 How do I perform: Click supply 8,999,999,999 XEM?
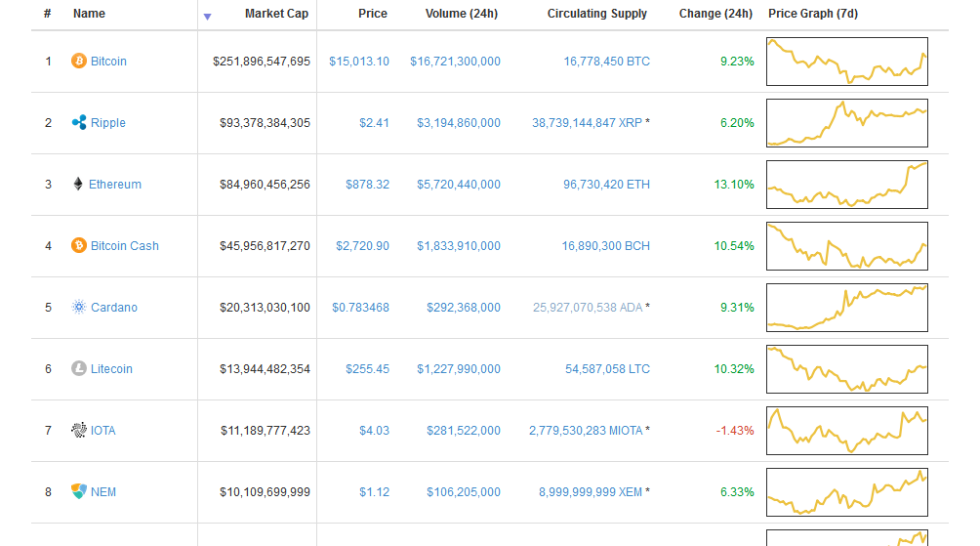[591, 492]
